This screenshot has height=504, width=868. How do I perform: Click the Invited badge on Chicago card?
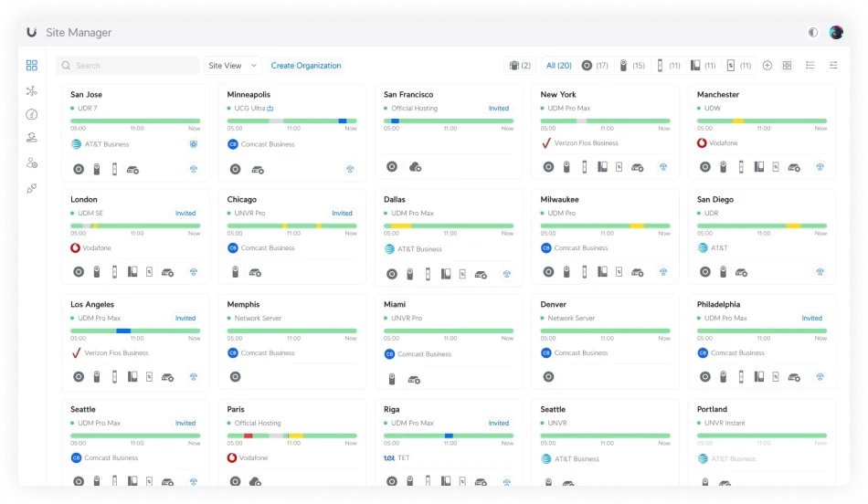pyautogui.click(x=342, y=213)
